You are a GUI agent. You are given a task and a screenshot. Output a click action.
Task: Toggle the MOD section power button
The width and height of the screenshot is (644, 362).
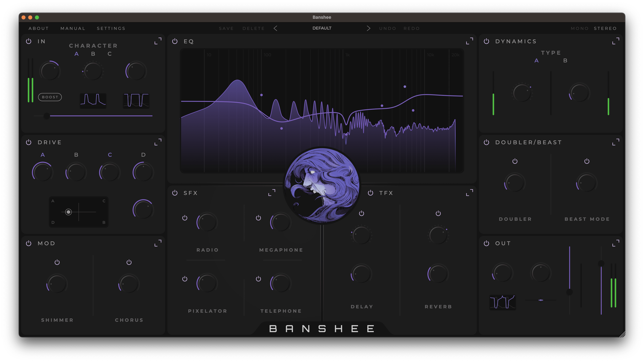29,243
